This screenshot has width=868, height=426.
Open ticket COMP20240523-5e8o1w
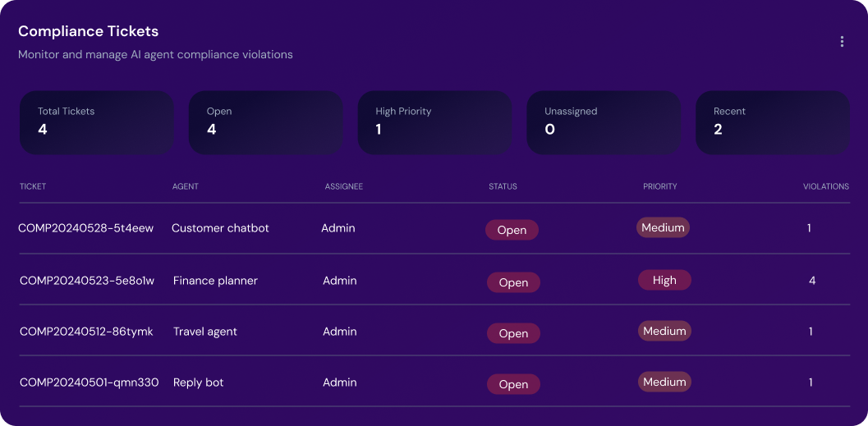pos(86,281)
